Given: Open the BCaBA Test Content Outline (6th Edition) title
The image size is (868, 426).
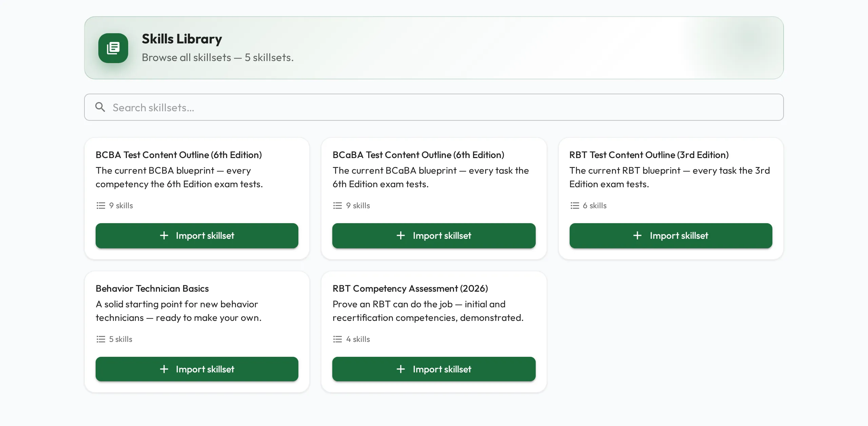Looking at the screenshot, I should 418,155.
